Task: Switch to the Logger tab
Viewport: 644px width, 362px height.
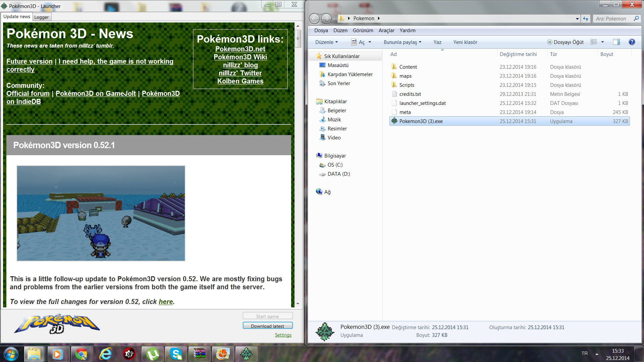Action: pos(42,17)
